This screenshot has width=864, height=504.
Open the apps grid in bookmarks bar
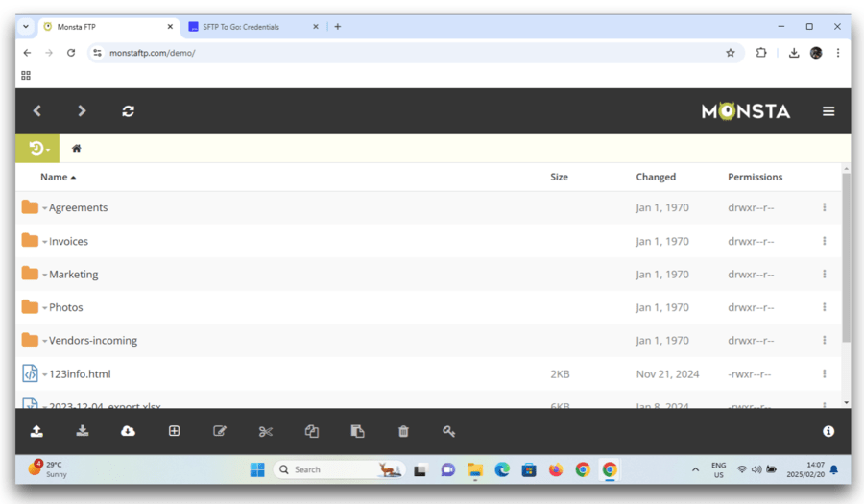click(26, 76)
